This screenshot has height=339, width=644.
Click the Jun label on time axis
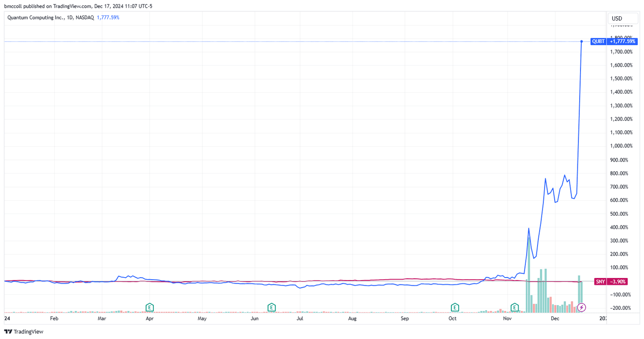tap(255, 319)
